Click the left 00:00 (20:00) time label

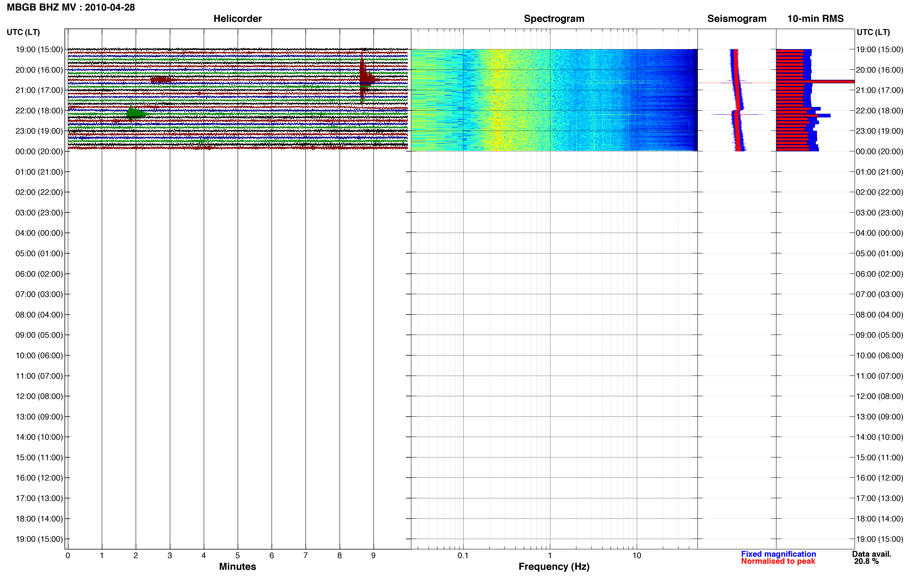coord(39,151)
